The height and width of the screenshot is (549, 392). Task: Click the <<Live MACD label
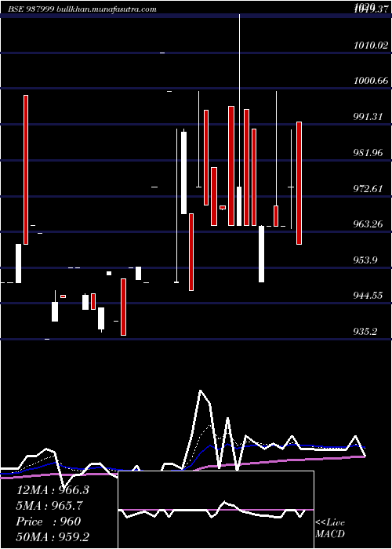(x=330, y=529)
